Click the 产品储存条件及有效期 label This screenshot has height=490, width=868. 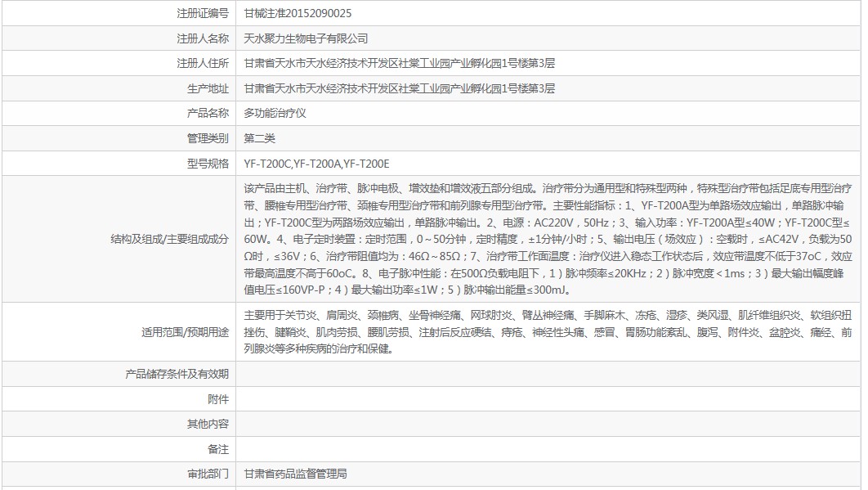coord(177,374)
